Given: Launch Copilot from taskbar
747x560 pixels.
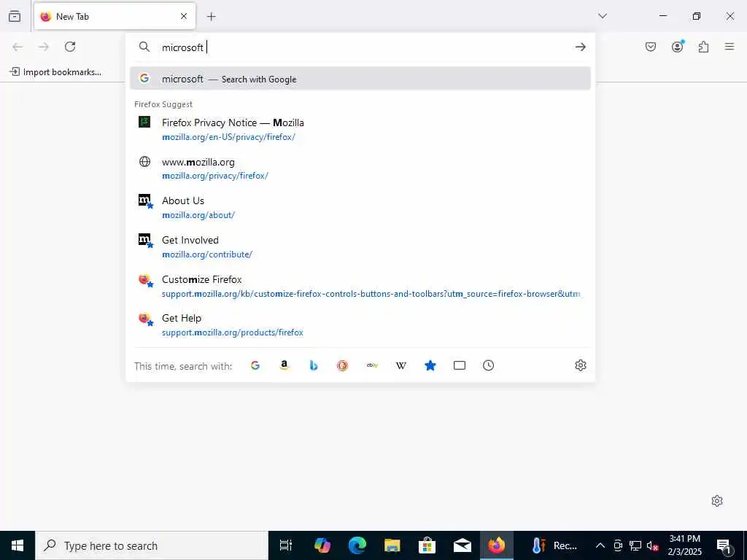Looking at the screenshot, I should point(322,545).
